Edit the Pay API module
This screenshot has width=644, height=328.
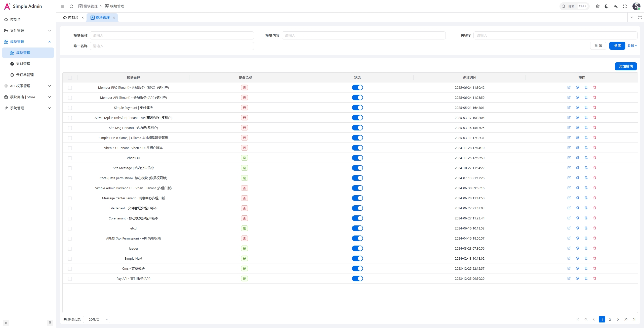tap(569, 278)
